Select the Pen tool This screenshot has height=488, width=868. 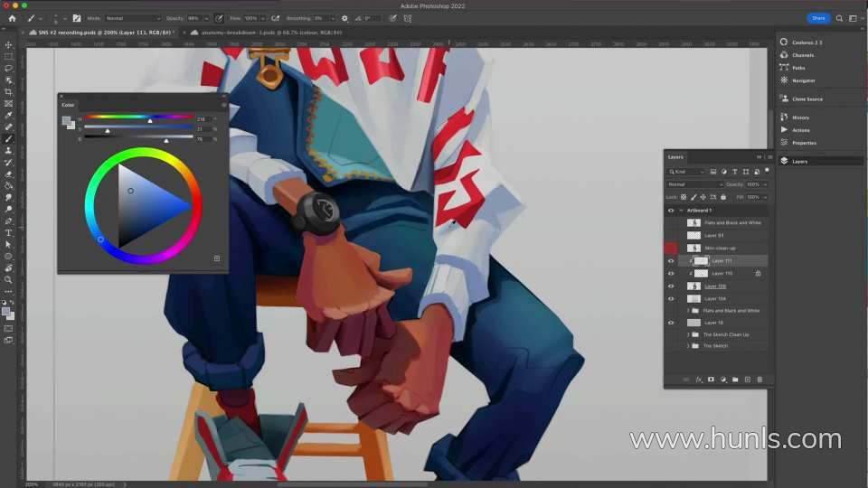coord(8,221)
